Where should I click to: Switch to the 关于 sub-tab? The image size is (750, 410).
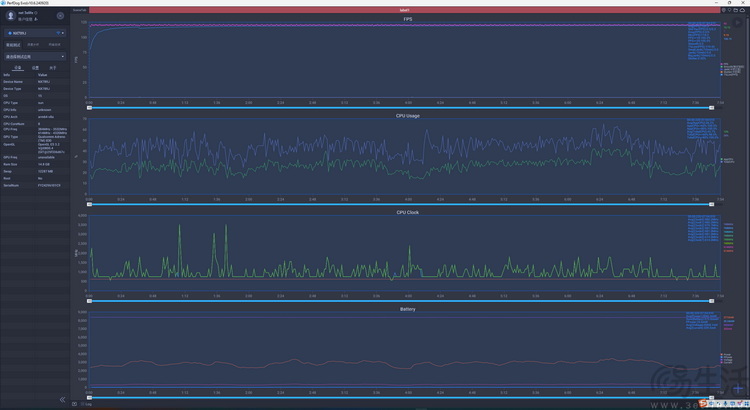53,68
